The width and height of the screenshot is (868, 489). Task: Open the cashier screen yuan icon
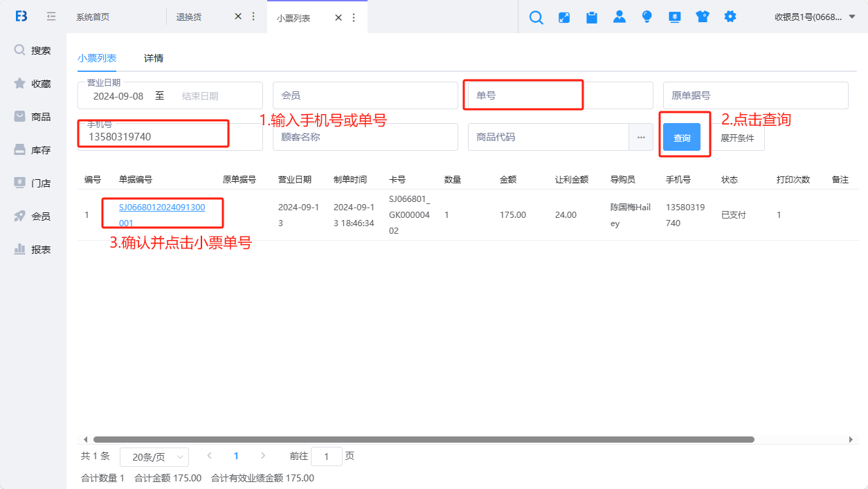coord(675,17)
